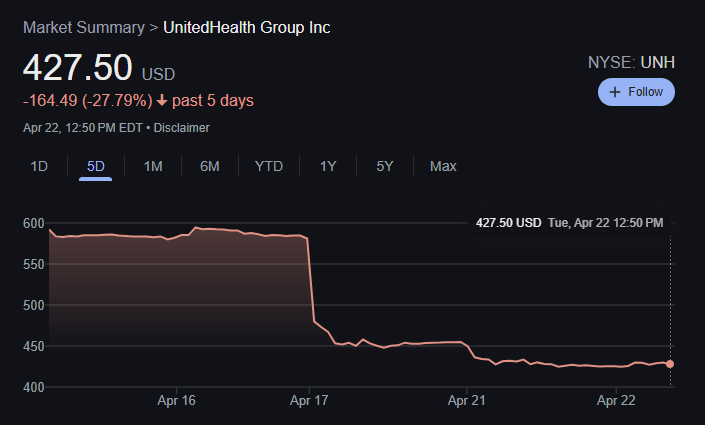Screen dimensions: 705x425
Task: Open the Market Summary breadcrumb link
Action: 84,27
